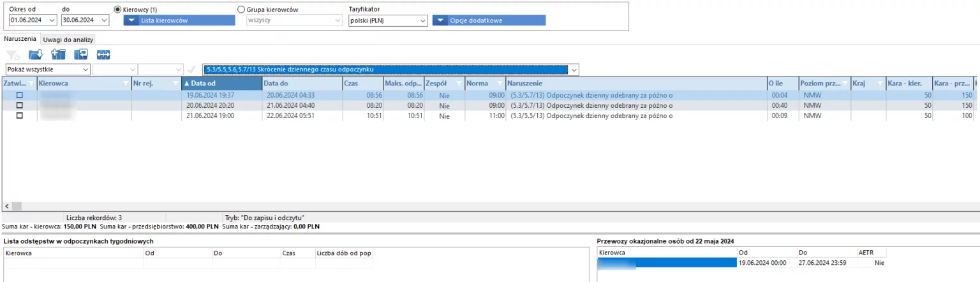Open the end date dropdown 30.06.2024
This screenshot has height=282, width=980.
coord(104,20)
